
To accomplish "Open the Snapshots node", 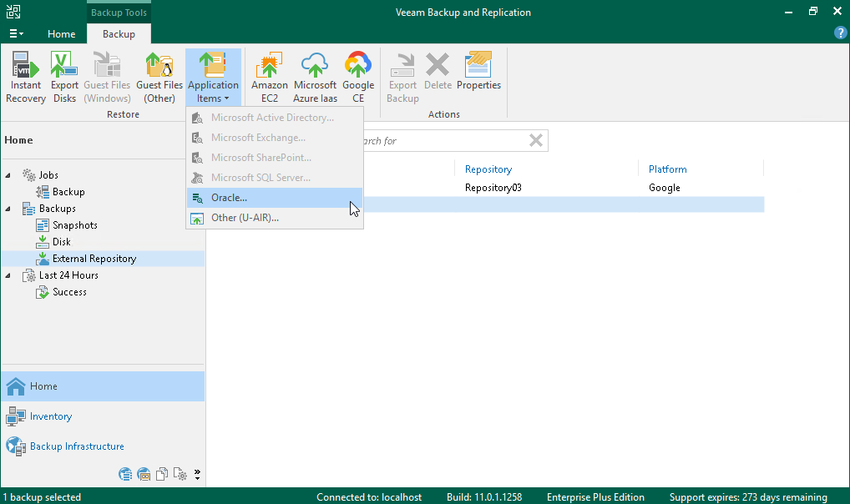I will click(75, 225).
